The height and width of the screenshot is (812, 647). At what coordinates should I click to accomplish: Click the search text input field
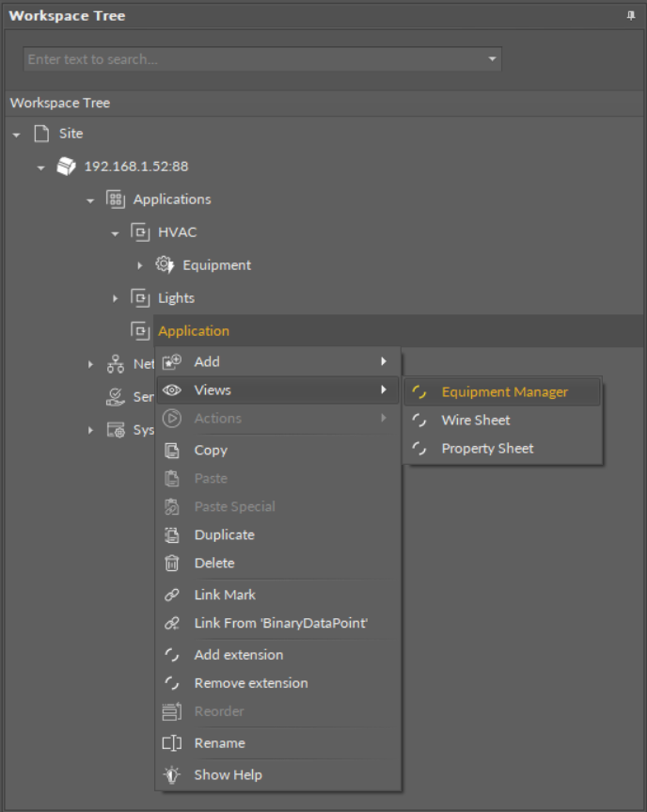click(254, 59)
